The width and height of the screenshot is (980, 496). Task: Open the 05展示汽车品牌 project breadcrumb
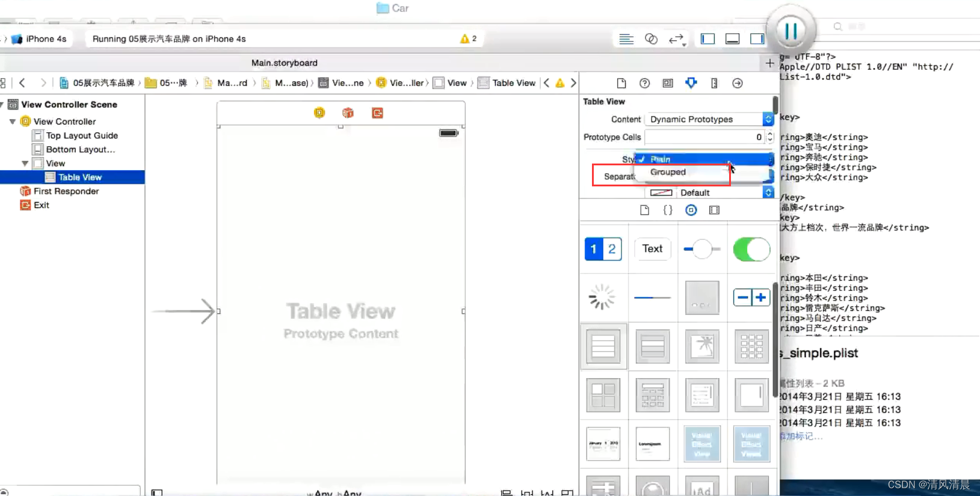(97, 83)
